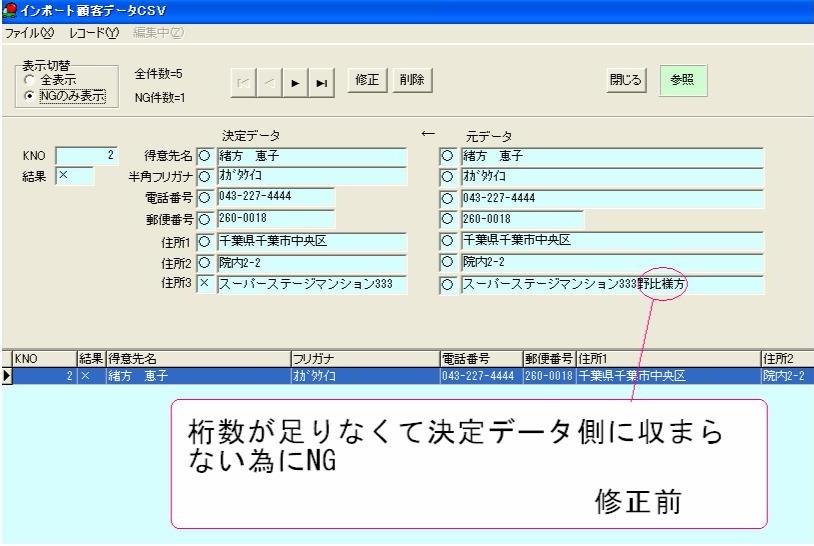Click the KNO number field
Image resolution: width=814 pixels, height=546 pixels.
87,156
